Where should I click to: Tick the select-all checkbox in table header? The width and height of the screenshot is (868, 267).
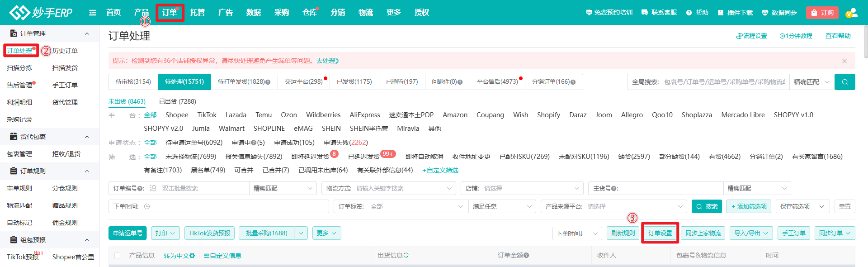point(118,256)
